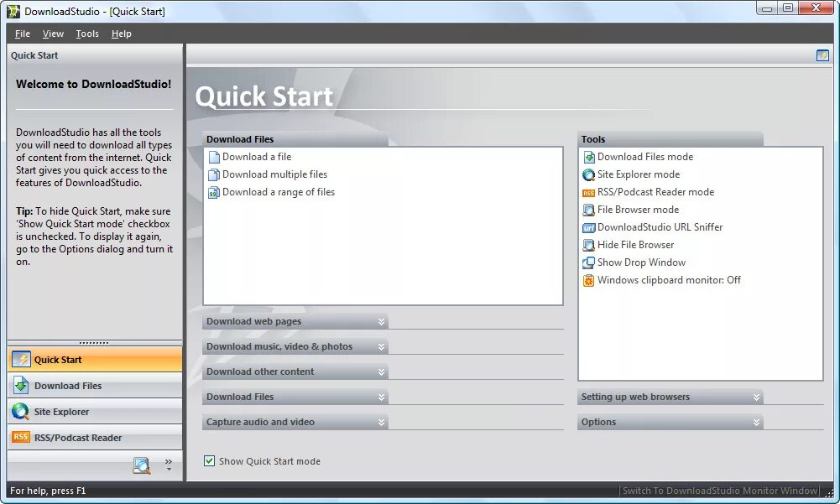Click the Site Explorer sidebar globe icon
The height and width of the screenshot is (504, 840).
coord(20,412)
